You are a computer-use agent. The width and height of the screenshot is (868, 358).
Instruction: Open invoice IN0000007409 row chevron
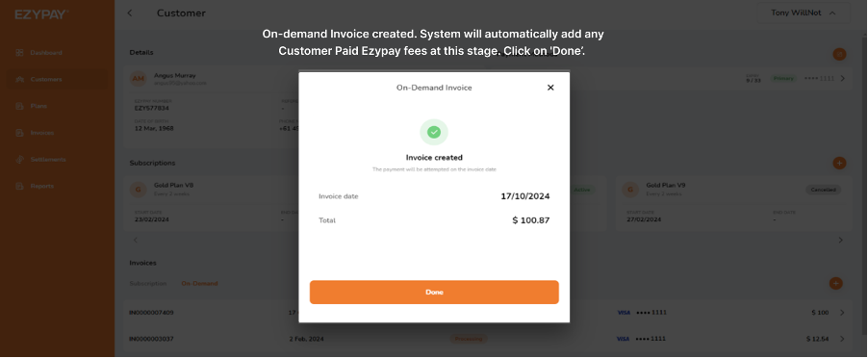pos(842,313)
